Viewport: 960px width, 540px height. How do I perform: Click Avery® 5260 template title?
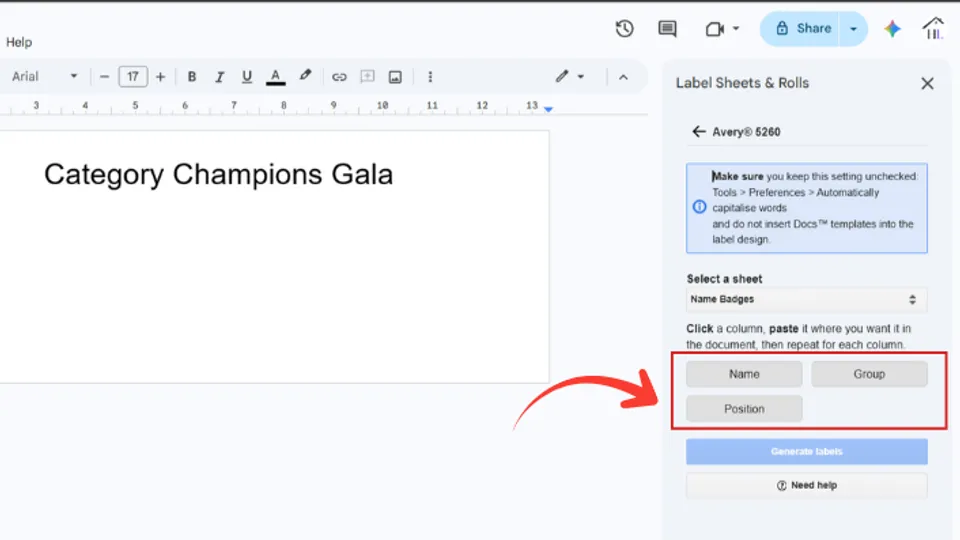(746, 132)
